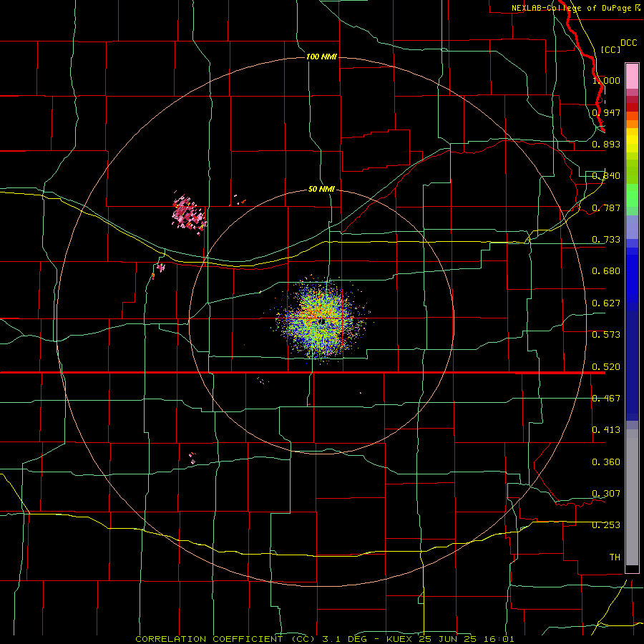Click the 100 NMI range ring label

321,57
